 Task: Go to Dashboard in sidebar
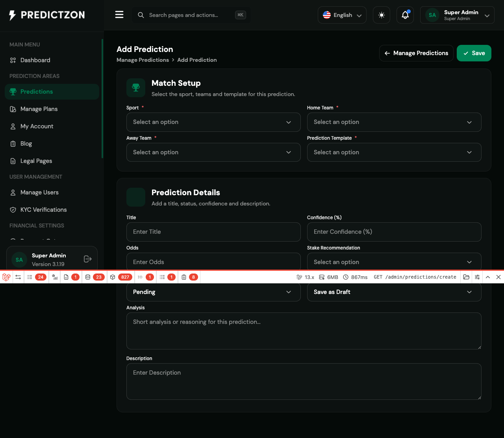(x=52, y=60)
